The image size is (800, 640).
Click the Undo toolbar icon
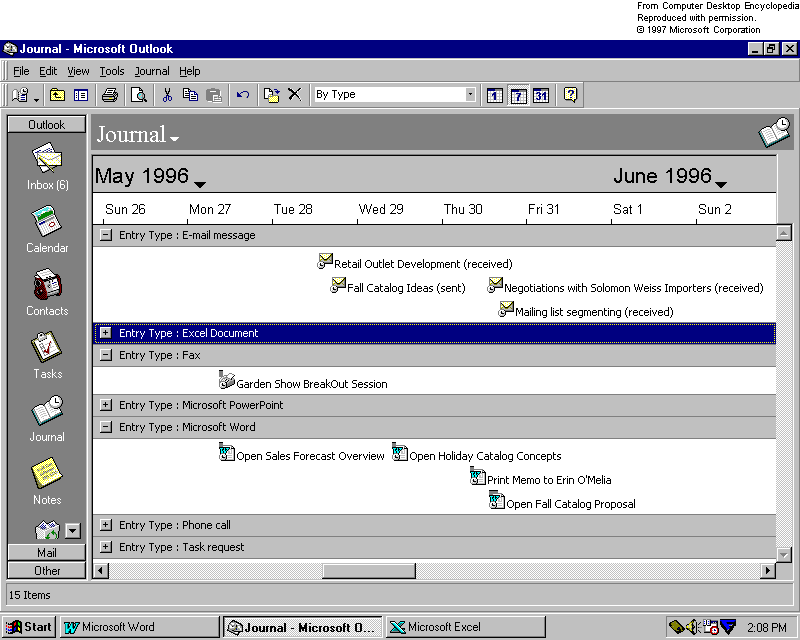pyautogui.click(x=245, y=95)
